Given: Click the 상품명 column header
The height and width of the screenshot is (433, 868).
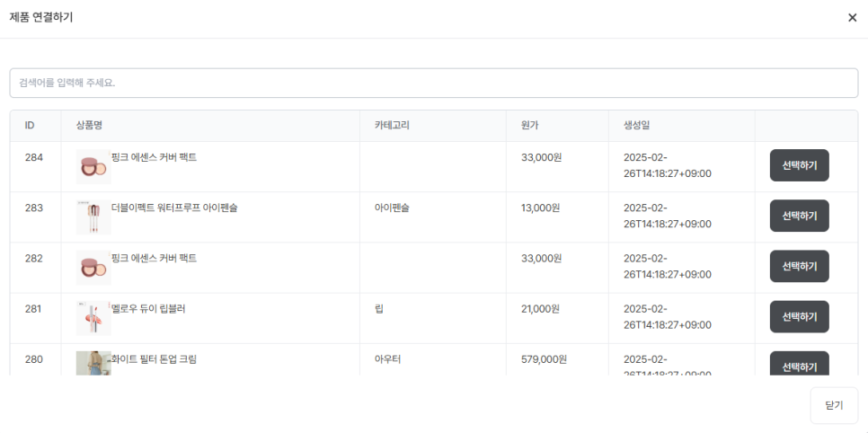Looking at the screenshot, I should pos(90,125).
